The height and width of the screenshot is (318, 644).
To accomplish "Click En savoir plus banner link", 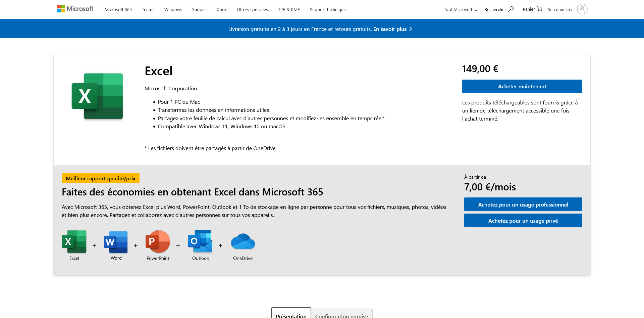I will tap(390, 29).
